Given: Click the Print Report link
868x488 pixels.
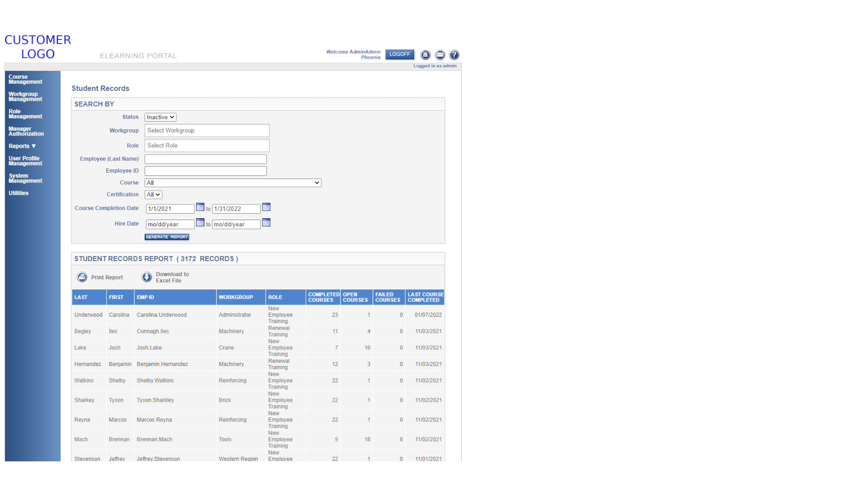Looking at the screenshot, I should 107,277.
